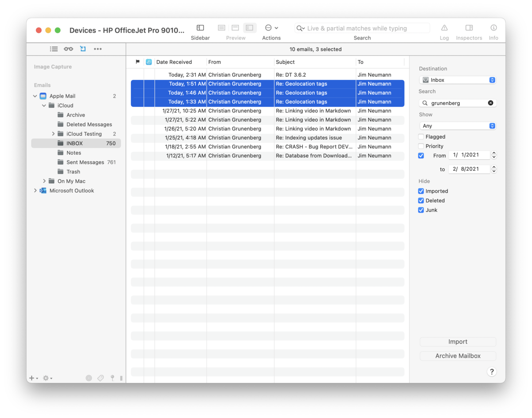532x418 pixels.
Task: Show the Inspectors panel icon
Action: (x=469, y=28)
